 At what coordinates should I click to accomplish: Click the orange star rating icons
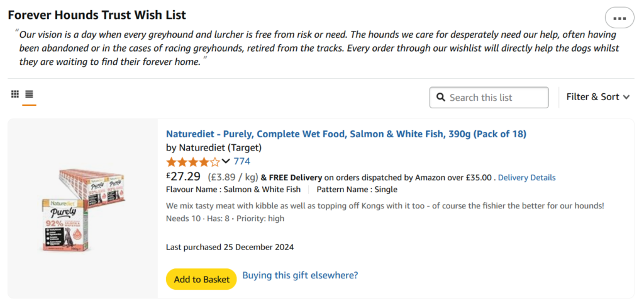(193, 161)
